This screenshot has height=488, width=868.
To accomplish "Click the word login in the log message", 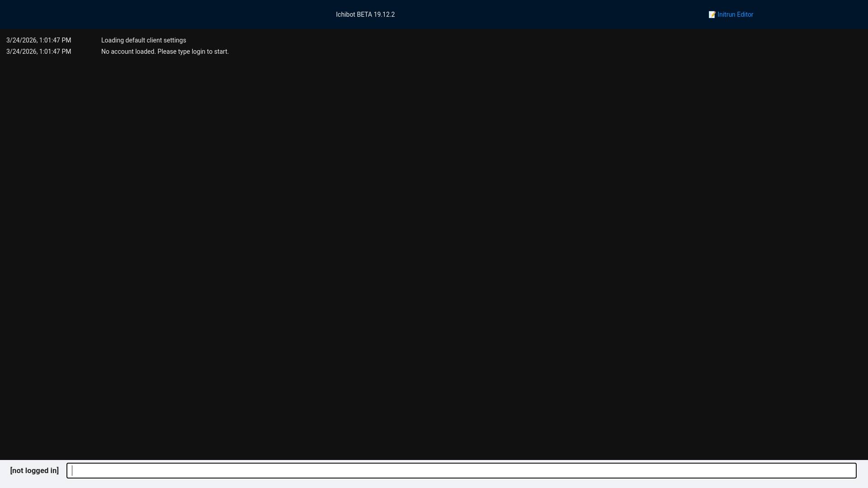I will tap(198, 52).
